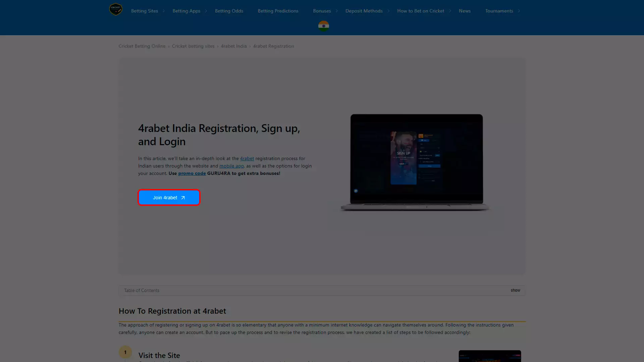Go to Cricket Betting Online breadcrumb

(142, 46)
